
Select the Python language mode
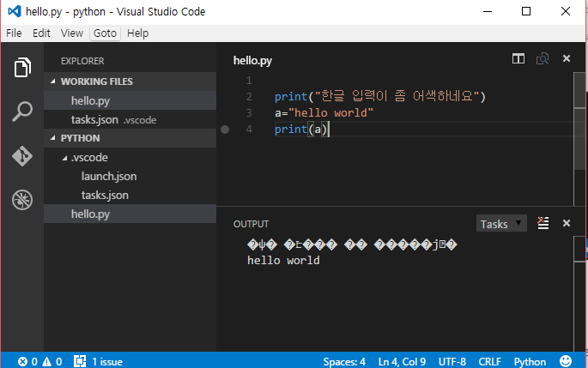click(530, 361)
